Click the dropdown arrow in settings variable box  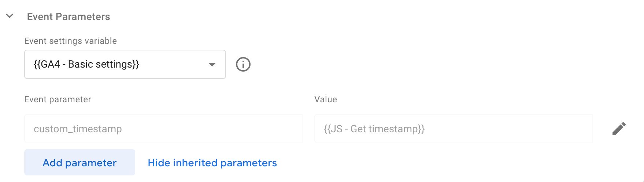(212, 65)
